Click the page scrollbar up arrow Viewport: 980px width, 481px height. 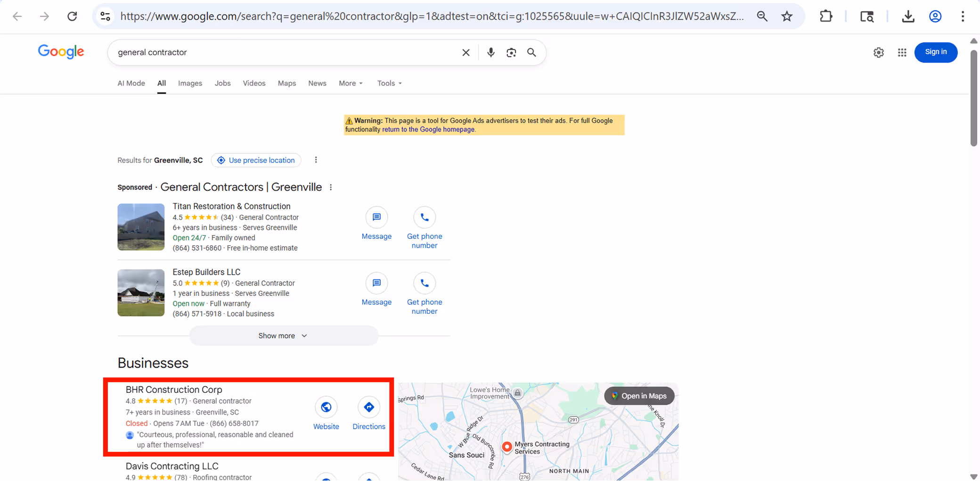point(974,41)
